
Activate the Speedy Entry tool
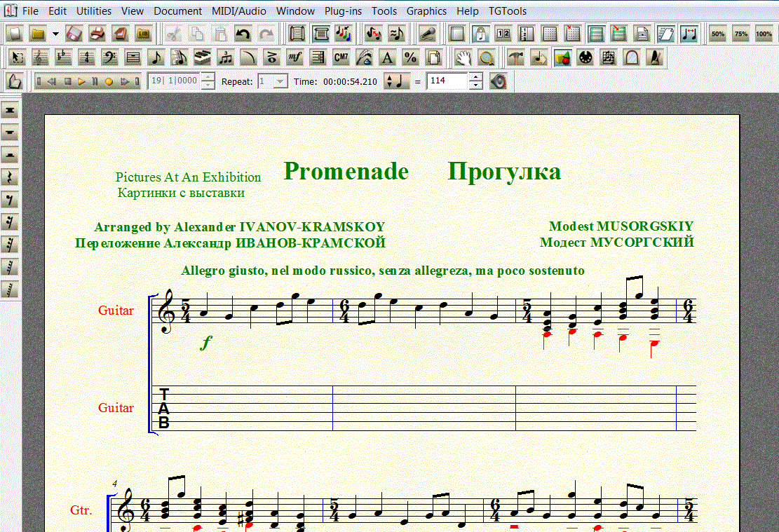pos(179,57)
